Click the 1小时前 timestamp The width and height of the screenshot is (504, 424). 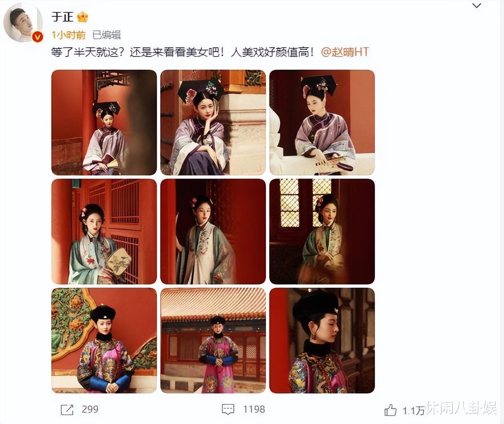click(x=69, y=35)
